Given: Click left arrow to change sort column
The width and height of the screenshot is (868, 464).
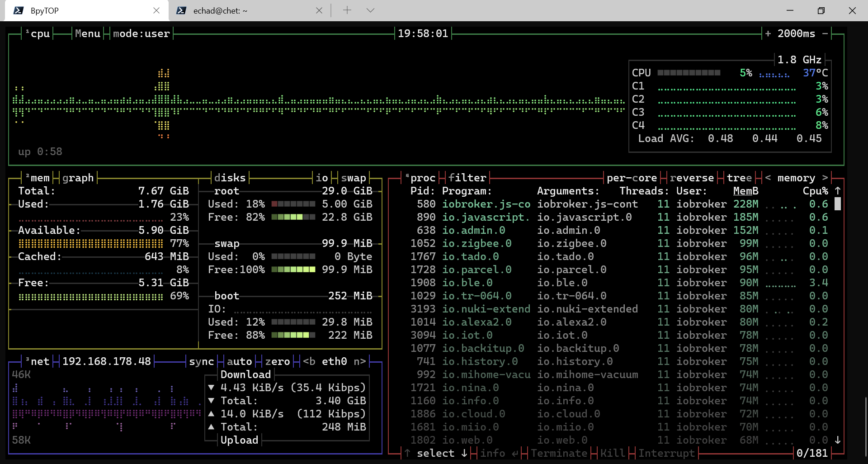Looking at the screenshot, I should click(768, 178).
